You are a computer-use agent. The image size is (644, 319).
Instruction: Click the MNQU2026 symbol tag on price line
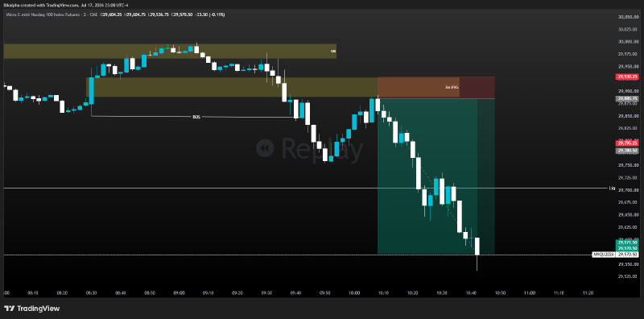(603, 255)
